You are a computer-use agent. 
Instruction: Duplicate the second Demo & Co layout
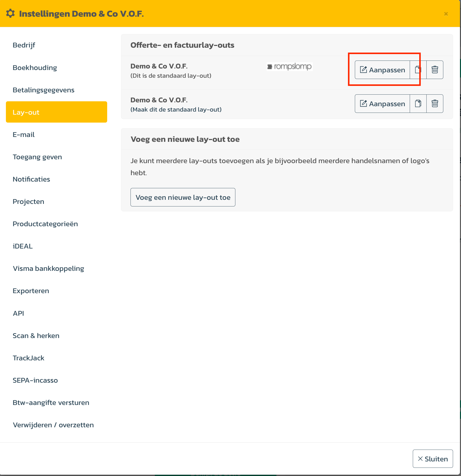point(418,104)
